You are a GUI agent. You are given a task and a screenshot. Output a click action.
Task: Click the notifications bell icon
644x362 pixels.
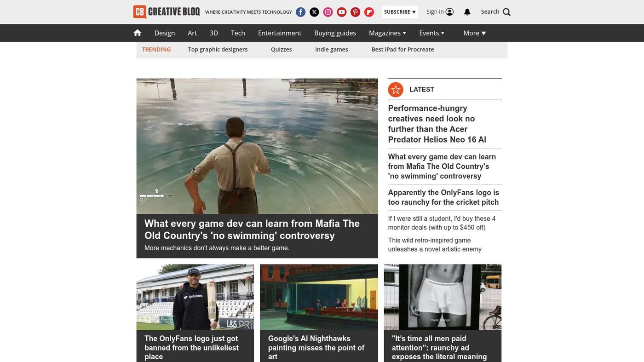point(467,12)
